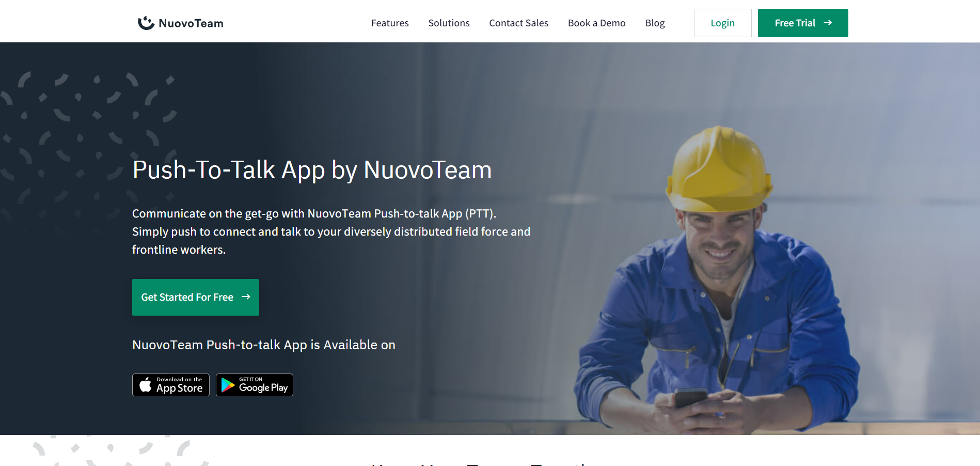Click the Push-To-Talk App by NuovoTeam heading
The height and width of the screenshot is (466, 980).
pos(312,170)
